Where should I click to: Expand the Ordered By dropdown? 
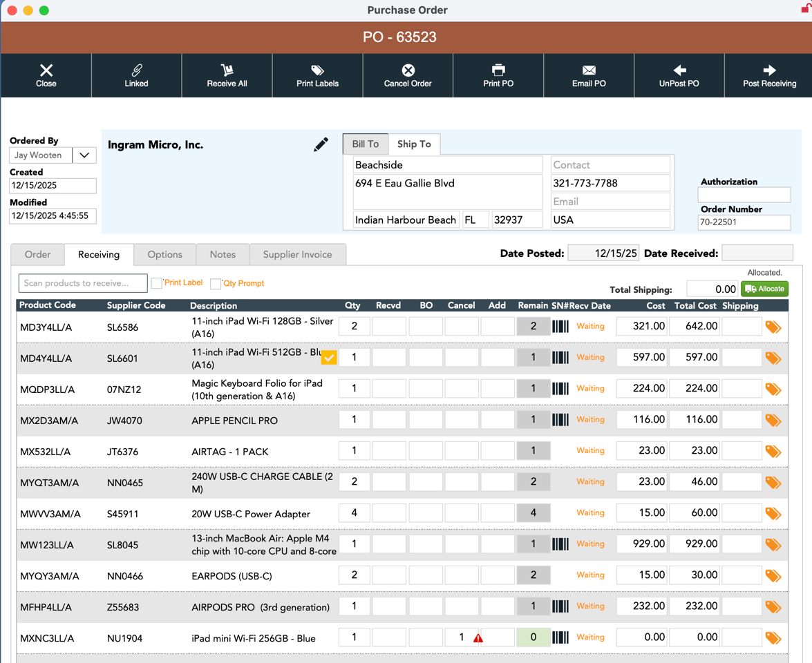click(84, 155)
